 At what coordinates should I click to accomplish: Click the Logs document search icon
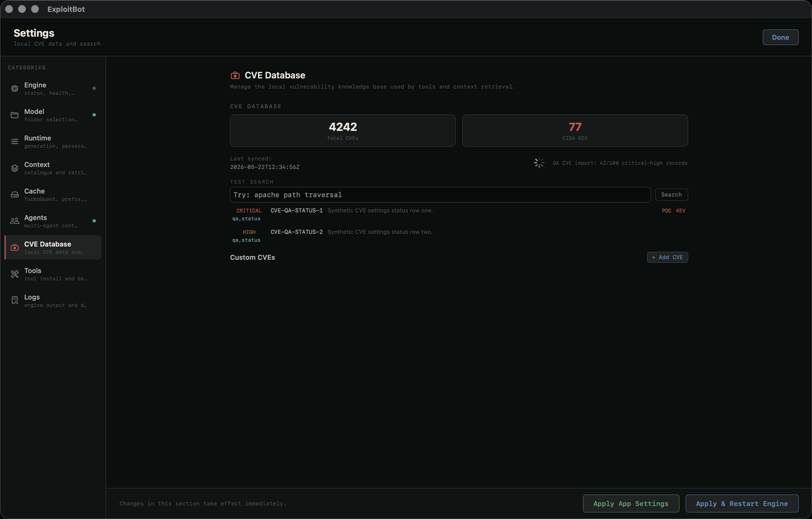pos(14,300)
